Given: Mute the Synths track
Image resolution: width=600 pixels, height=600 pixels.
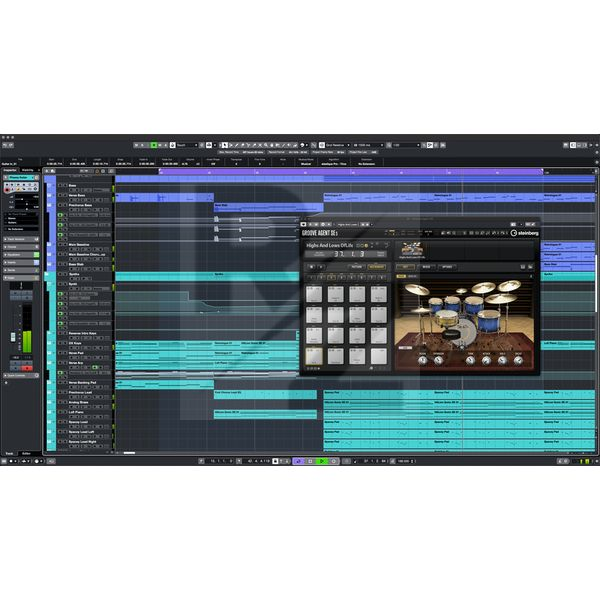Looking at the screenshot, I should tap(60, 274).
